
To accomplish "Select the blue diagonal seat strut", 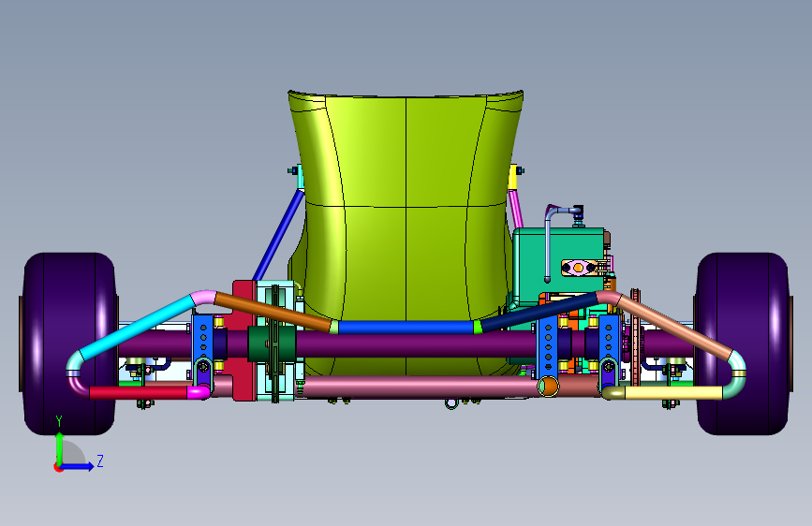I will tap(278, 235).
